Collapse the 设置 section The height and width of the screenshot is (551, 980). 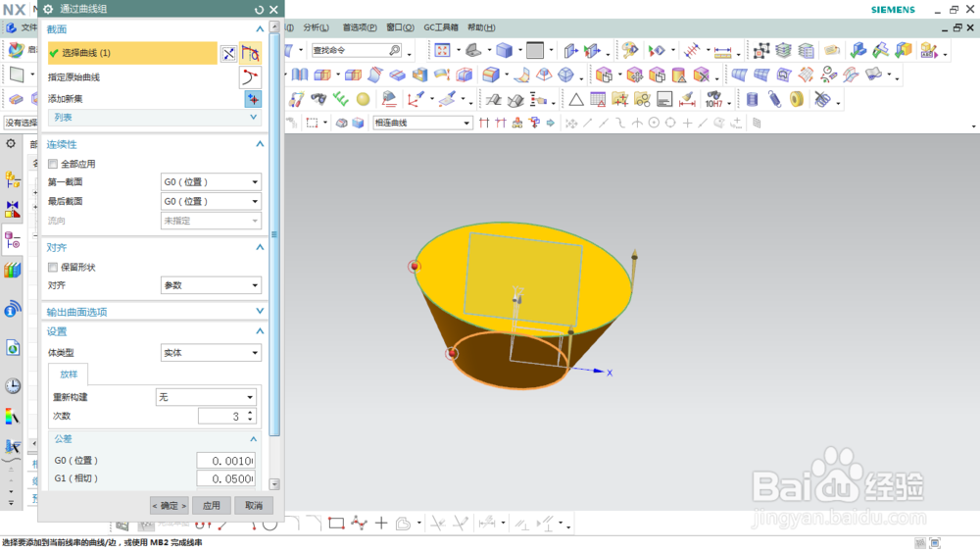[154, 331]
